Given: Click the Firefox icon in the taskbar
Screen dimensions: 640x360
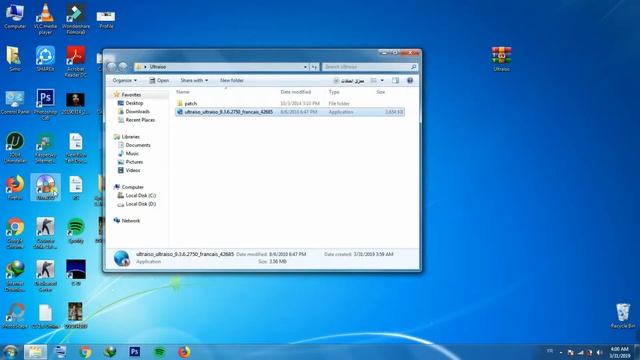Looking at the screenshot, I should point(184,352).
